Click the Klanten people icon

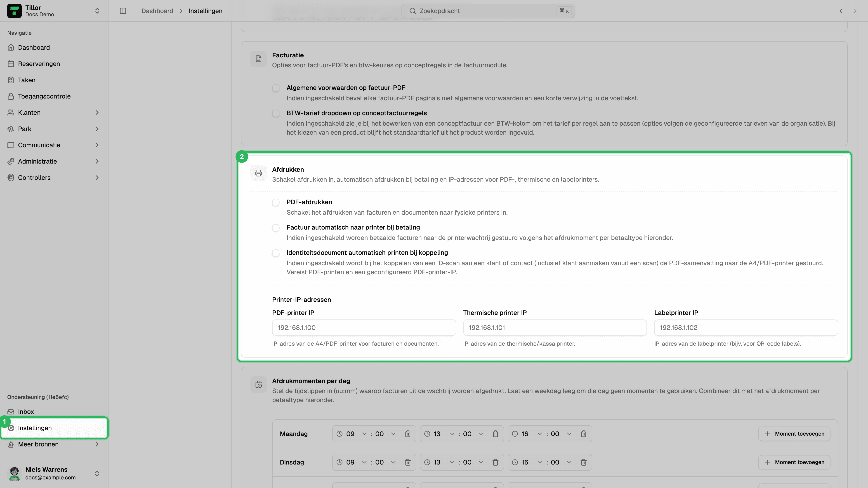tap(11, 113)
